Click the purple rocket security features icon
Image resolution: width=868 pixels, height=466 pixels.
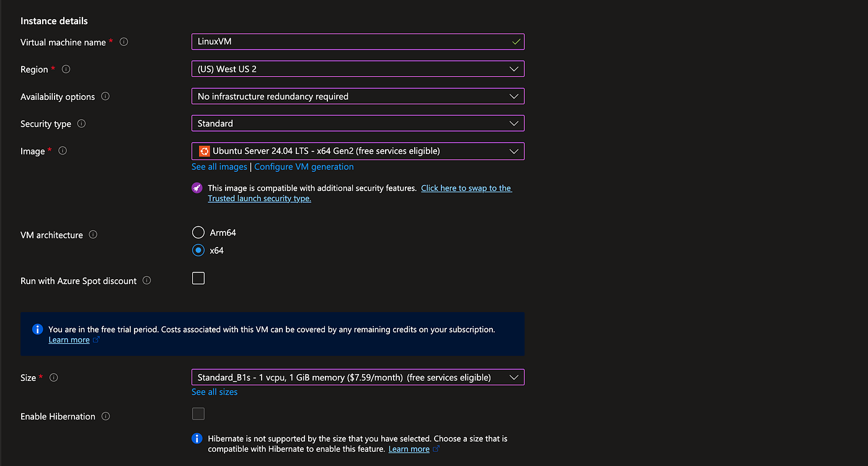(197, 188)
